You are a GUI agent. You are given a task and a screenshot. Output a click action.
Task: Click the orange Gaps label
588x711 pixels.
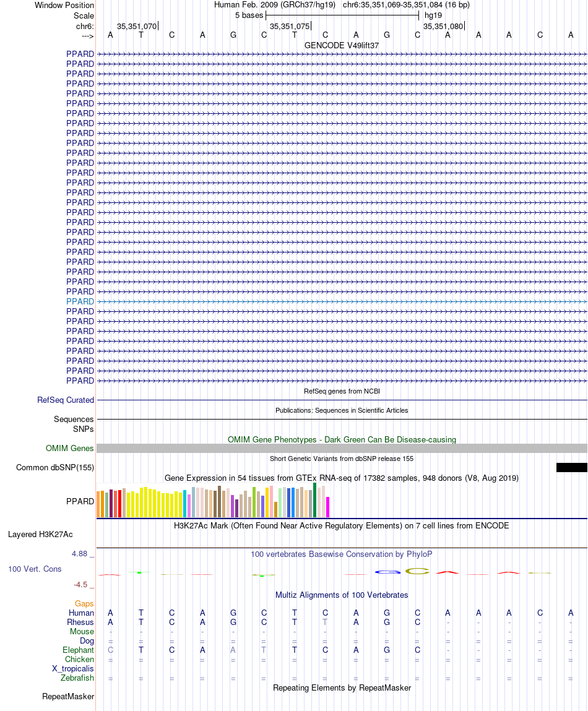pos(84,603)
